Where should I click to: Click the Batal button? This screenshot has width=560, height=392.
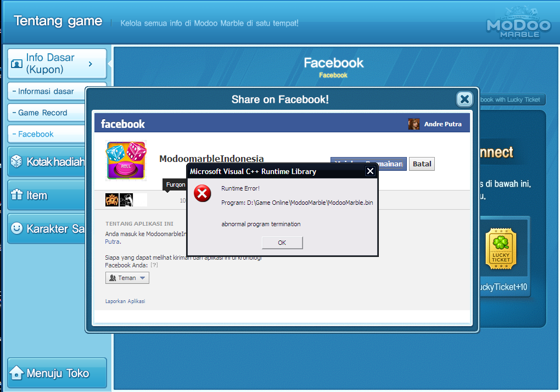click(x=422, y=164)
